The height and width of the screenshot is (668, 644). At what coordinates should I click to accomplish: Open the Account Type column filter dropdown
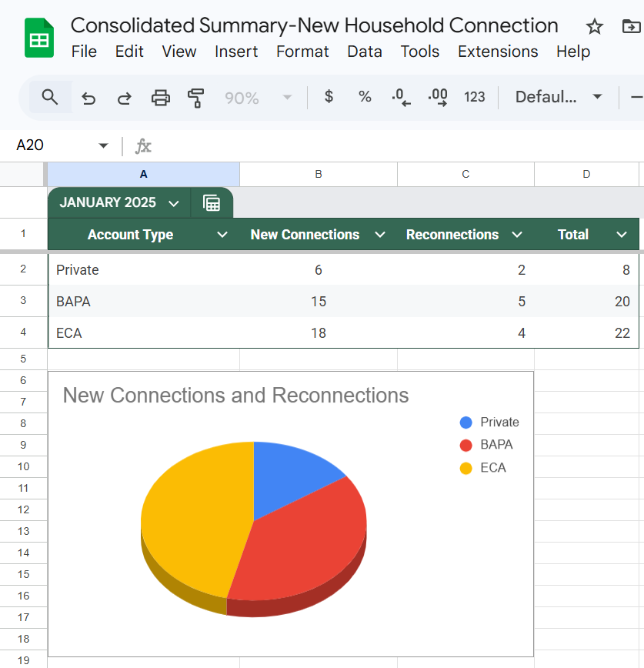pos(222,235)
